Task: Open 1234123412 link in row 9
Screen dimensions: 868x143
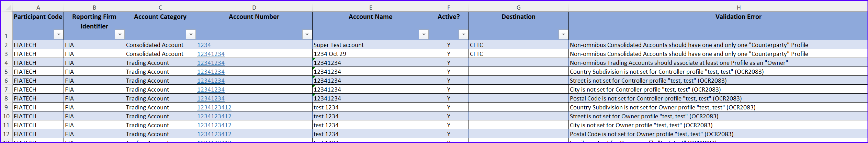Action: click(x=214, y=107)
